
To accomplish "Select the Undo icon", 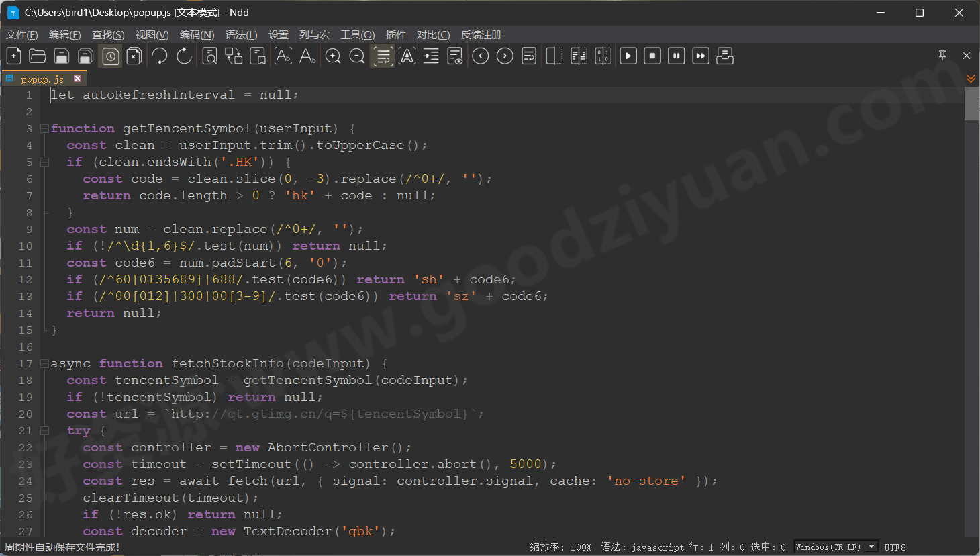I will click(159, 56).
